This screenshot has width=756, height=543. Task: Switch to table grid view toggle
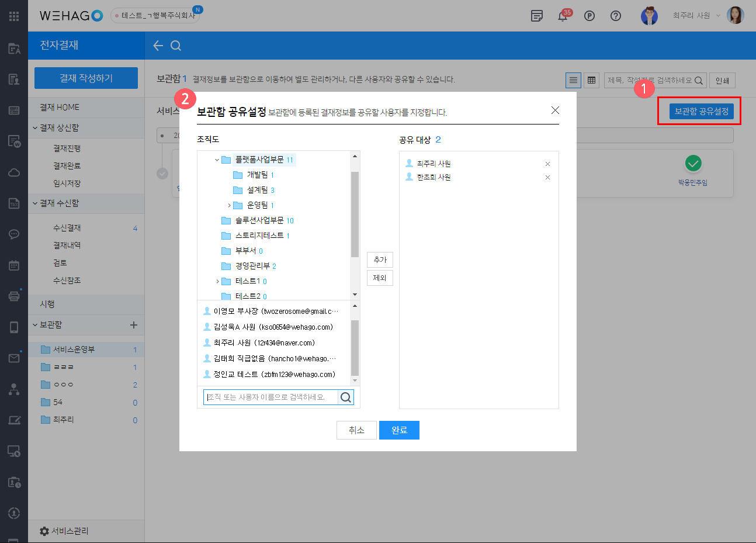[x=591, y=80]
